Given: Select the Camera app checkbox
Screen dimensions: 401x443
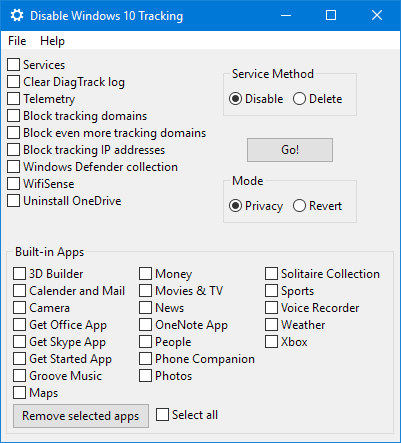Looking at the screenshot, I should coord(19,308).
